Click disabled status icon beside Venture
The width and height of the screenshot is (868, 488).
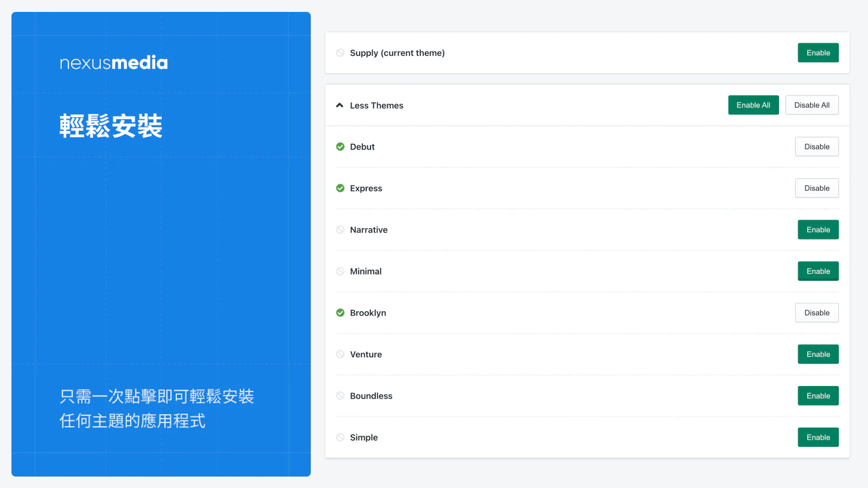tap(340, 354)
